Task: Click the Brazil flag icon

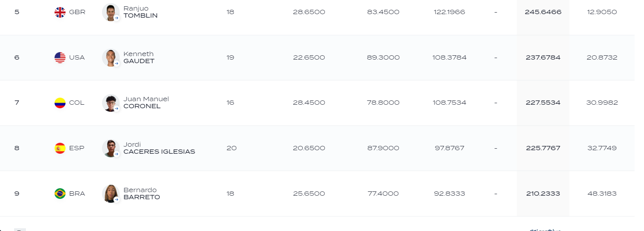Action: pos(60,194)
